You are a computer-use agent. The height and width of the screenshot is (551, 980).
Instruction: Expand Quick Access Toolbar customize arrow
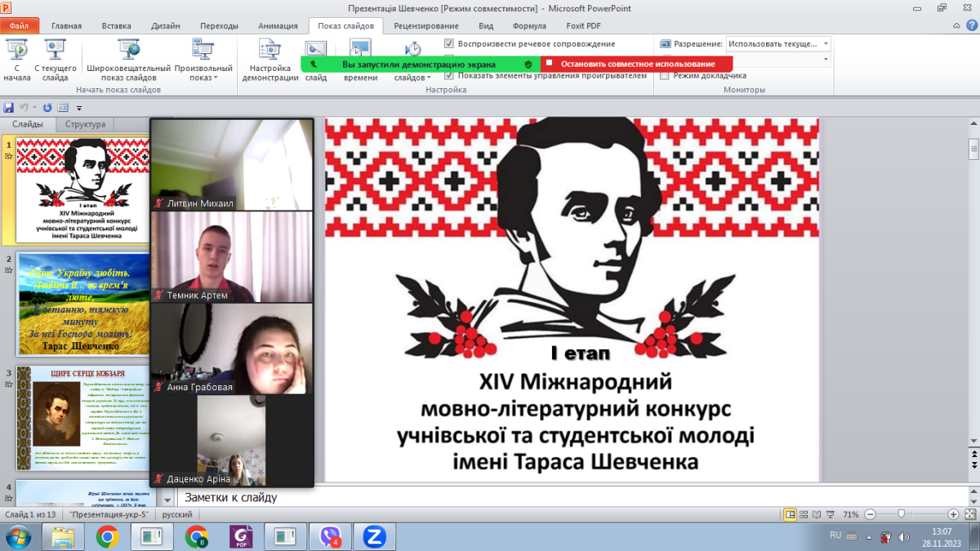(x=79, y=108)
